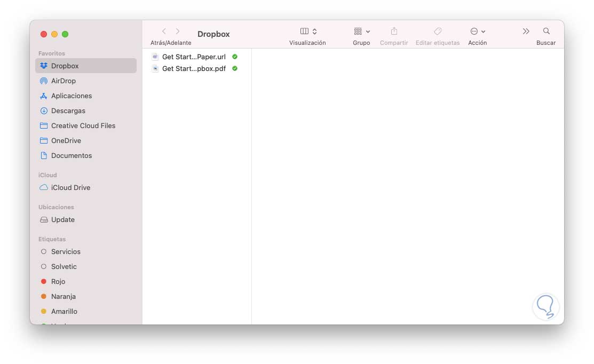Image resolution: width=594 pixels, height=364 pixels.
Task: Click the Dropbox window title
Action: coord(213,34)
